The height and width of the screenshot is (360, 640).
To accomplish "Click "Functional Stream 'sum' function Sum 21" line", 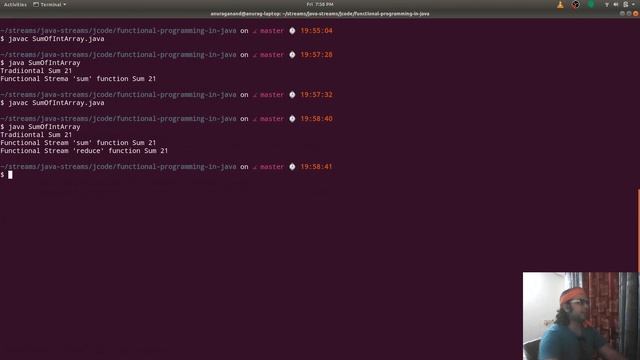I will coord(78,143).
